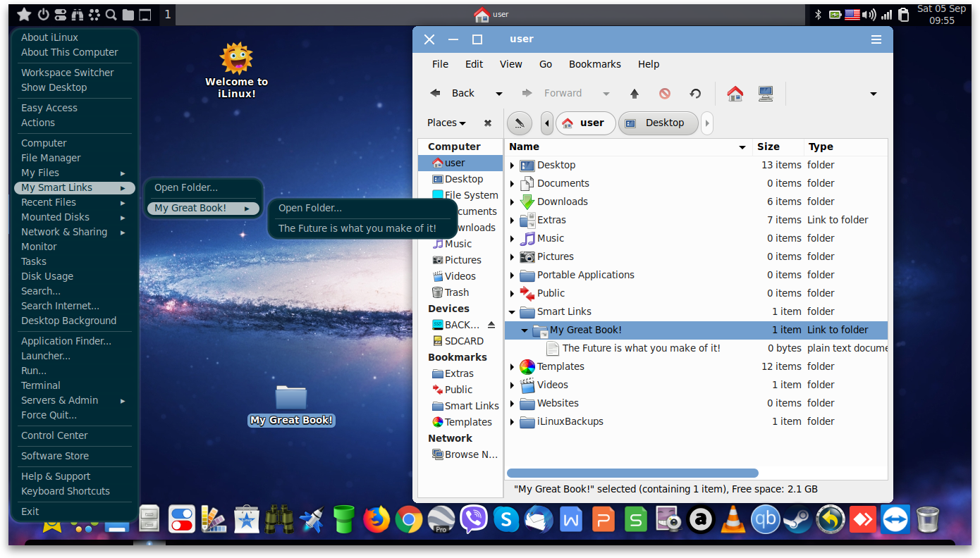The width and height of the screenshot is (980, 558).
Task: Open hamburger menu in file manager titlebar
Action: [x=876, y=39]
